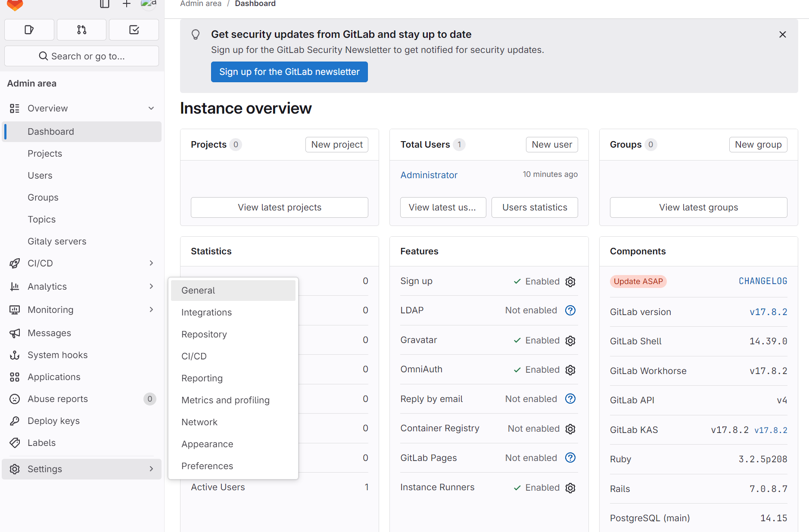Open the Administrator user link
Image resolution: width=809 pixels, height=532 pixels.
tap(429, 175)
